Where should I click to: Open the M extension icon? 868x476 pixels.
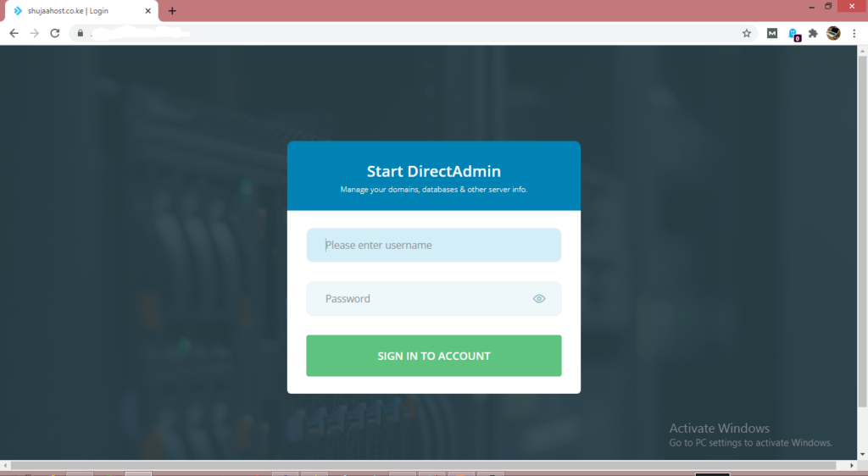[771, 33]
